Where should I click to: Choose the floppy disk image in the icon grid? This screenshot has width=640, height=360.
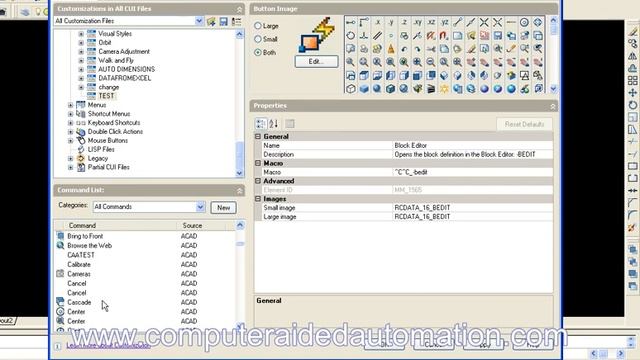(498, 36)
